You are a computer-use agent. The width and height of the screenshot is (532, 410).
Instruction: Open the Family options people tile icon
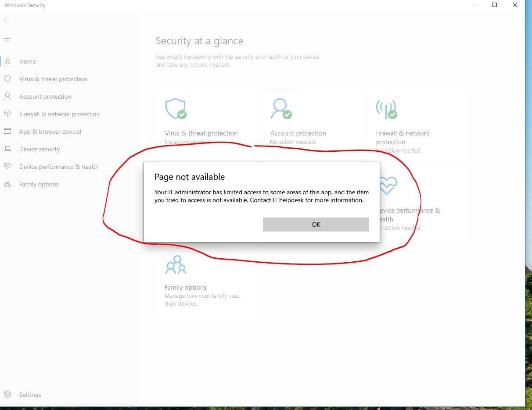point(176,264)
